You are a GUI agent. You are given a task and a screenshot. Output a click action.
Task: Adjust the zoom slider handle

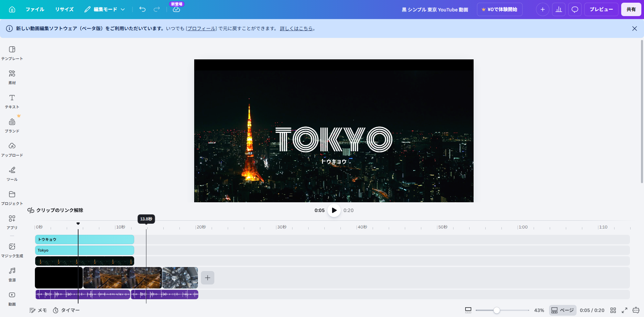(x=497, y=310)
